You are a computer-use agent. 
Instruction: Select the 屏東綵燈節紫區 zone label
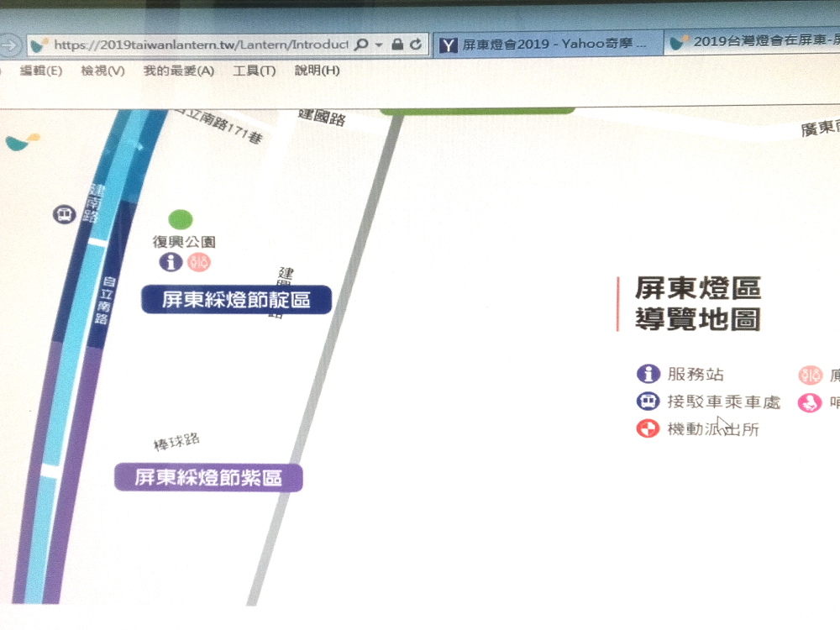point(208,477)
